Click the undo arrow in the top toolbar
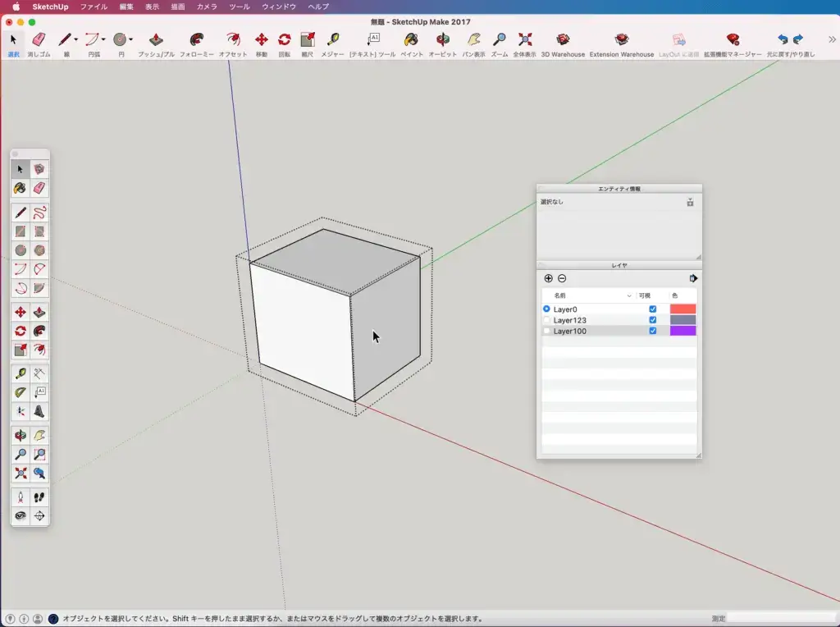 point(783,39)
